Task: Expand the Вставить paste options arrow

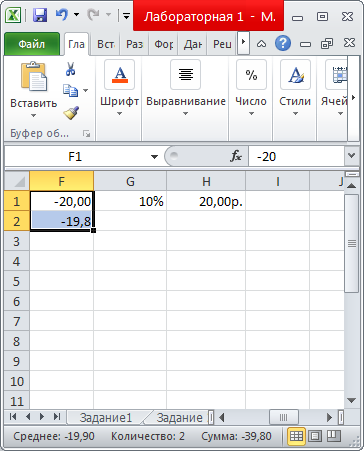Action: coord(33,116)
